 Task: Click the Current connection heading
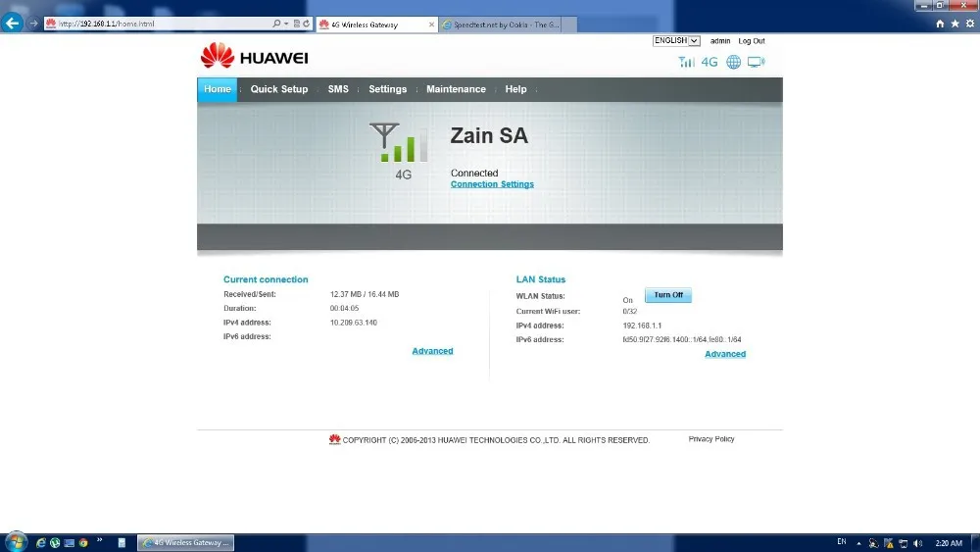tap(266, 279)
